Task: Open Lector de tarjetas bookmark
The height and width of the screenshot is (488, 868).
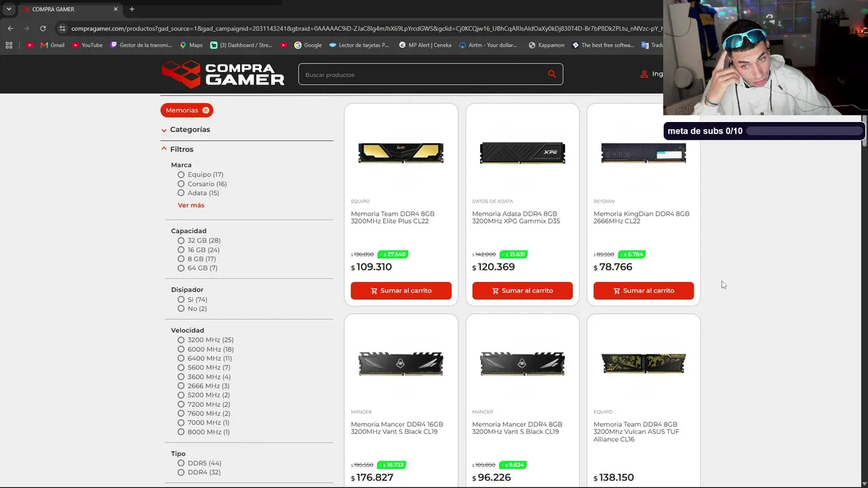Action: click(359, 45)
